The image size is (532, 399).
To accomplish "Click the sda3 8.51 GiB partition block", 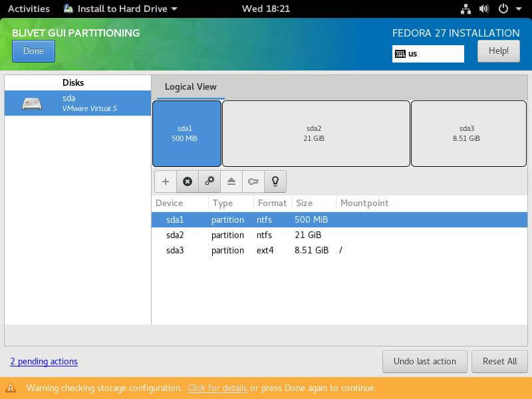I will 469,134.
